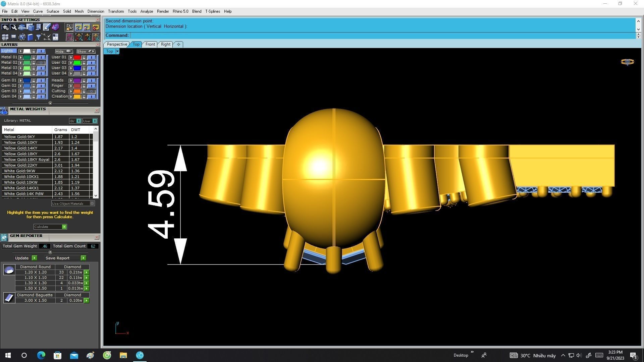644x362 pixels.
Task: Open the scroll document icon
Action: click(x=38, y=27)
